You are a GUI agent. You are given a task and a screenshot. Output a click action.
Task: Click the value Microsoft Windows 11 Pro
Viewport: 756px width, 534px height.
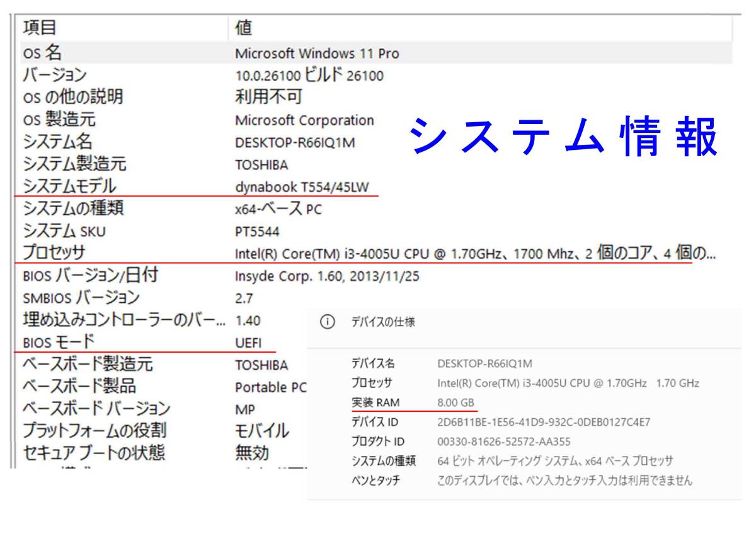tap(317, 54)
